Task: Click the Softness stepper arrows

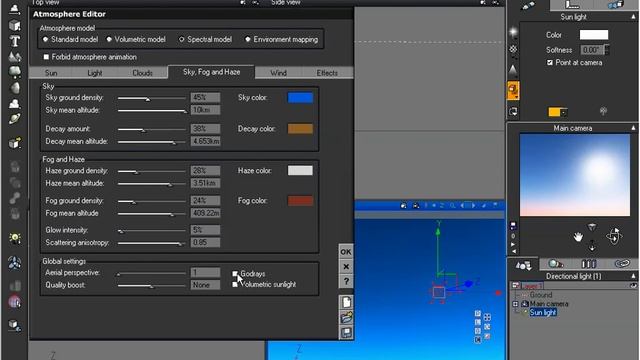Action: click(607, 50)
